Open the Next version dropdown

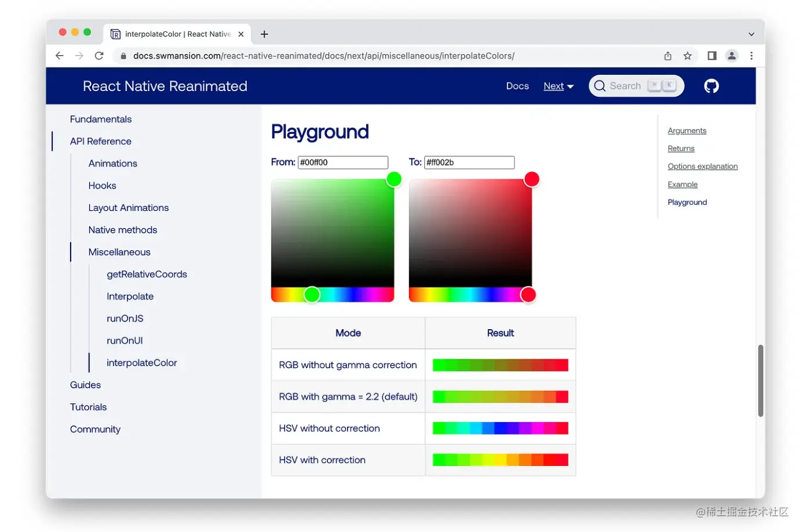tap(559, 86)
